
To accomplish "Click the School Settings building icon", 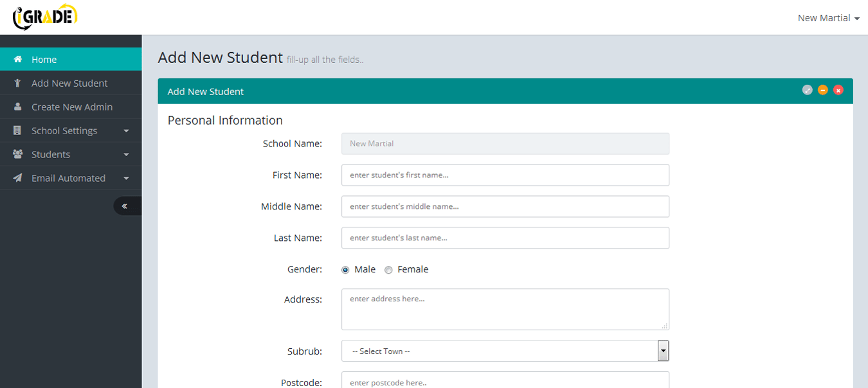I will point(17,130).
